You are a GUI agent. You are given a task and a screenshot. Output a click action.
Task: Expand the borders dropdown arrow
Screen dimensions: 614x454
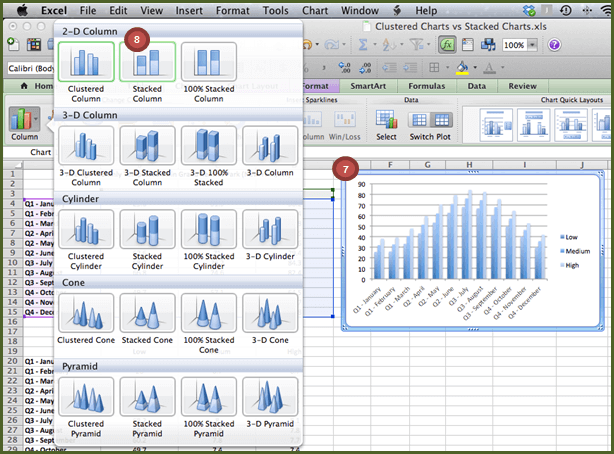click(447, 67)
